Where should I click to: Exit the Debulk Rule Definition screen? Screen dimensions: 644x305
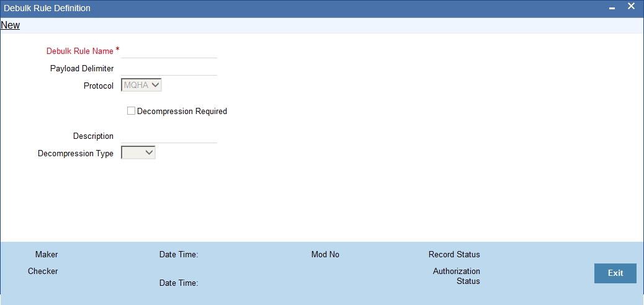tap(615, 273)
